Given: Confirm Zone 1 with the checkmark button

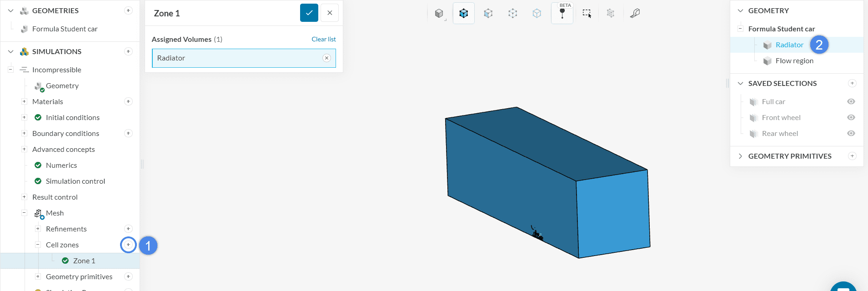Looking at the screenshot, I should tap(309, 13).
